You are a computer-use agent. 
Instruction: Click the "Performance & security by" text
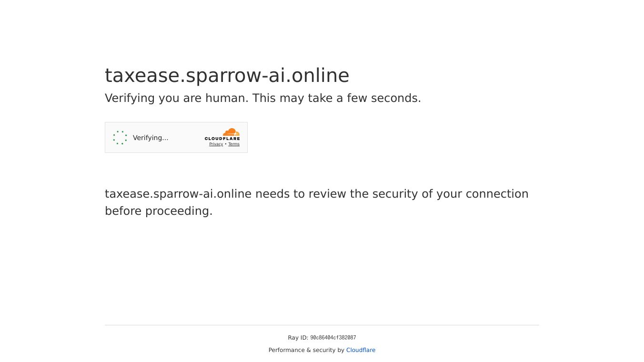click(306, 350)
